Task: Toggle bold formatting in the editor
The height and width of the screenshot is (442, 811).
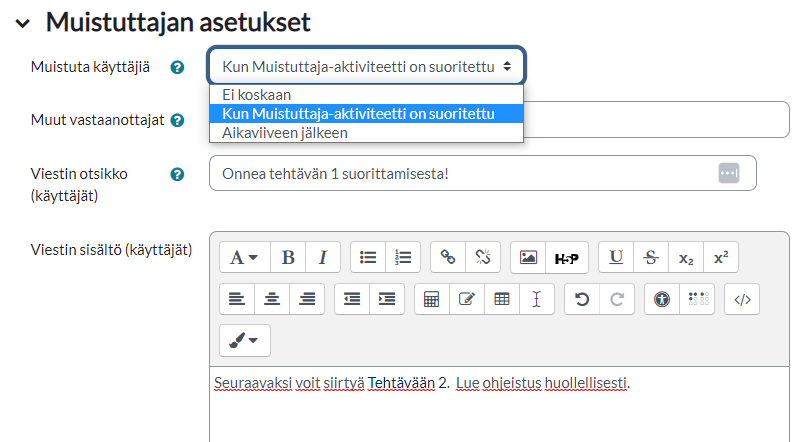Action: click(288, 257)
